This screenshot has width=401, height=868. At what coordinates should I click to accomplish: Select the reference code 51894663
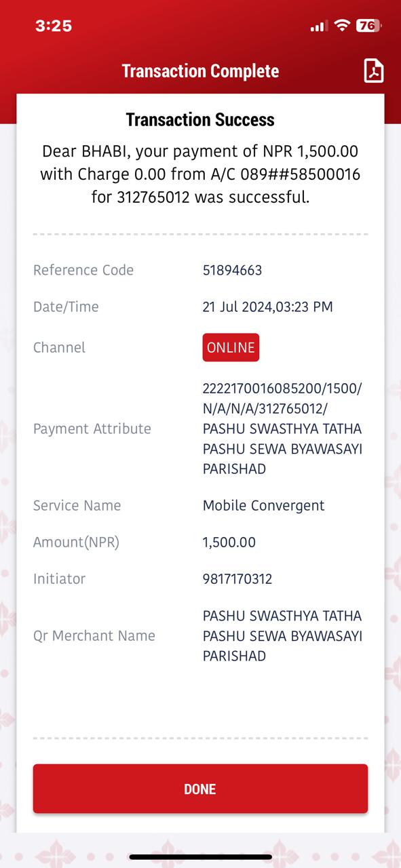(232, 270)
